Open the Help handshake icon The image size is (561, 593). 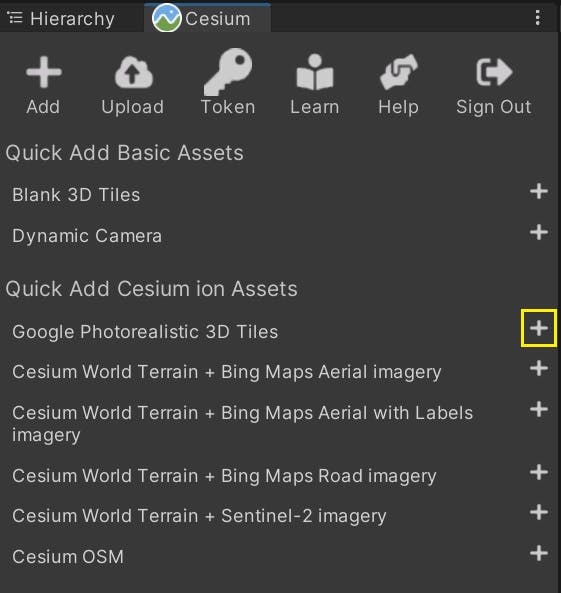tap(398, 72)
